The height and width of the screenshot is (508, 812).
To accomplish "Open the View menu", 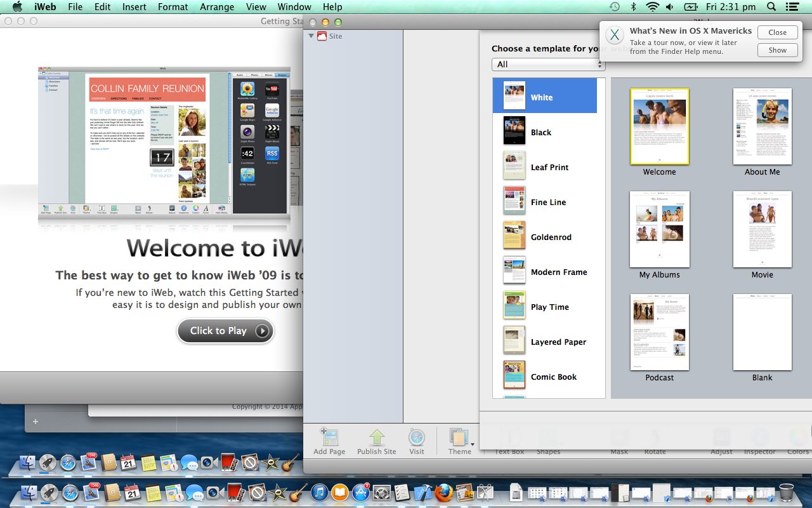I will (x=256, y=7).
